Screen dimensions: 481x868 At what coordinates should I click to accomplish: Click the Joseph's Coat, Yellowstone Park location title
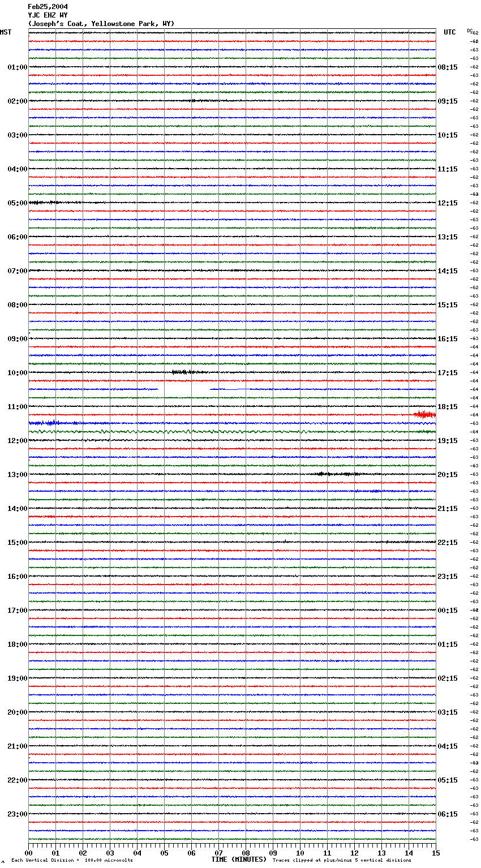[101, 24]
